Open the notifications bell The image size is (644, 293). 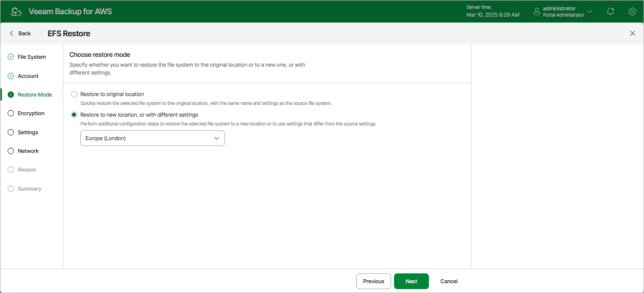610,11
